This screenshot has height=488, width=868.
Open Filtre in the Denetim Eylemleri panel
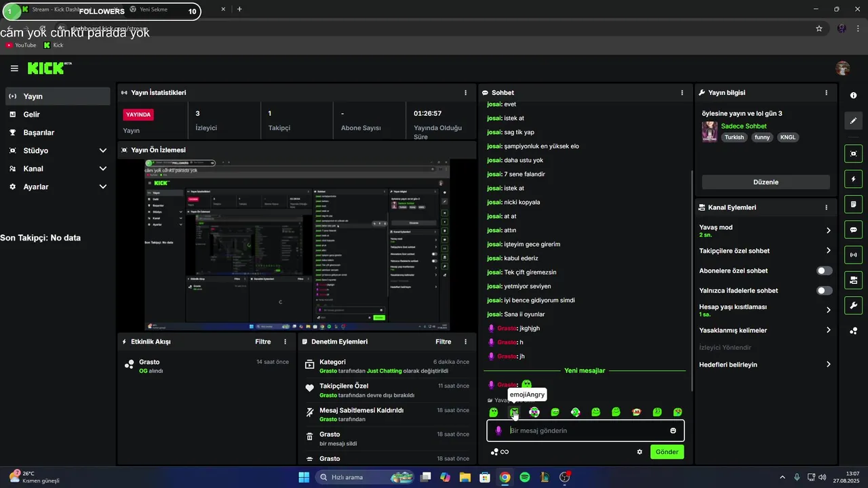(x=443, y=342)
